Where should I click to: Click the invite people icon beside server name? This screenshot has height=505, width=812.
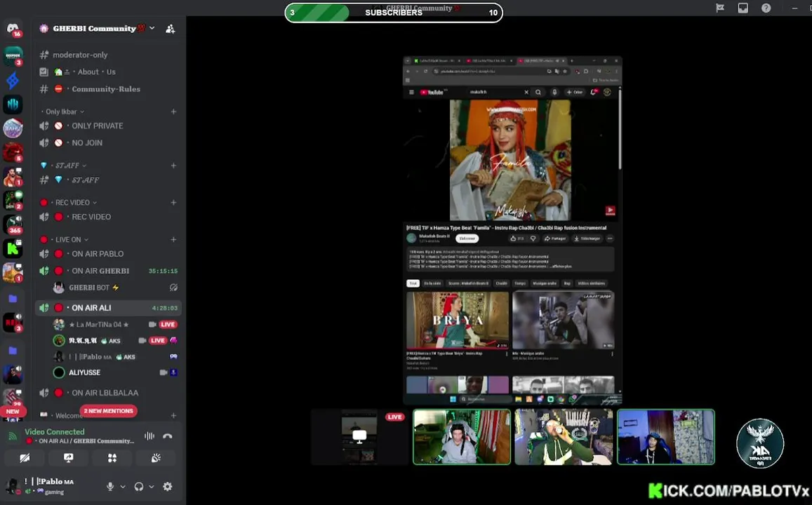point(170,29)
